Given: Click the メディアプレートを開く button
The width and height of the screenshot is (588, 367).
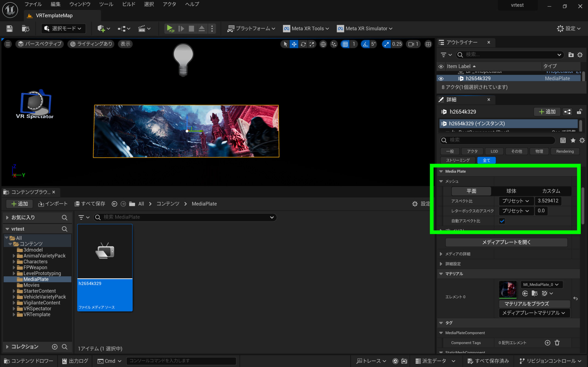Looking at the screenshot, I should (x=506, y=242).
